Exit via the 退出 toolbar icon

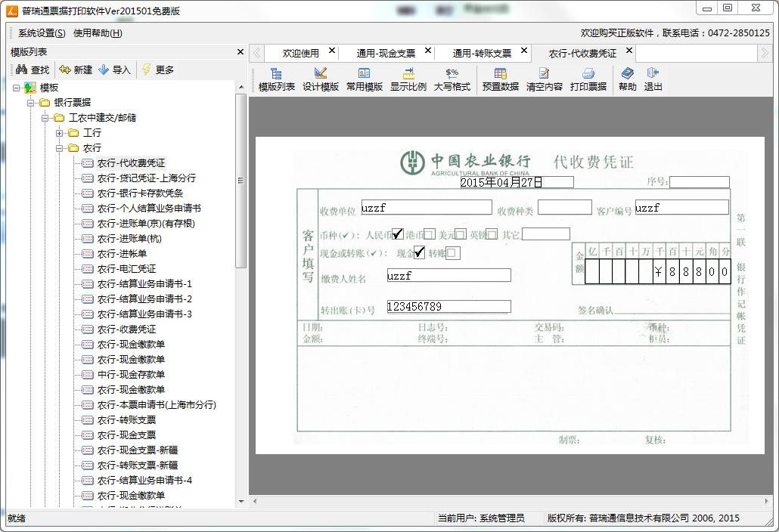pyautogui.click(x=653, y=80)
